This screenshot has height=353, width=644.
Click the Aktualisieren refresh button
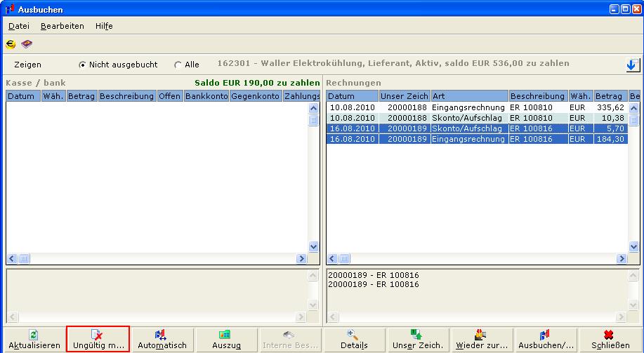pos(34,340)
